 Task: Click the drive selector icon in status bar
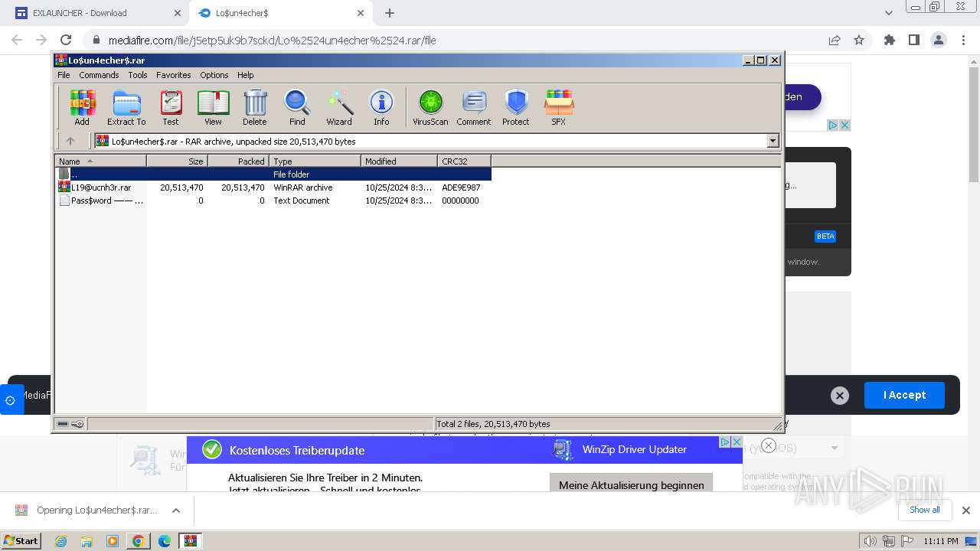63,424
